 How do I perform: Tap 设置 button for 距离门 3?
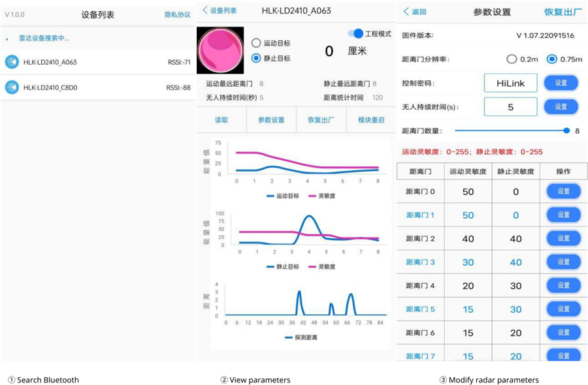coord(564,262)
